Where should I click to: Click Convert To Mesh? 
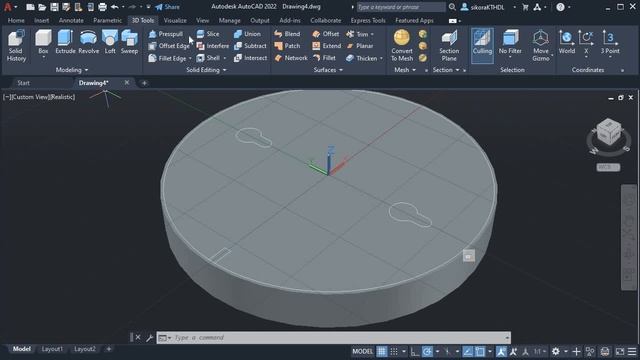pyautogui.click(x=402, y=46)
